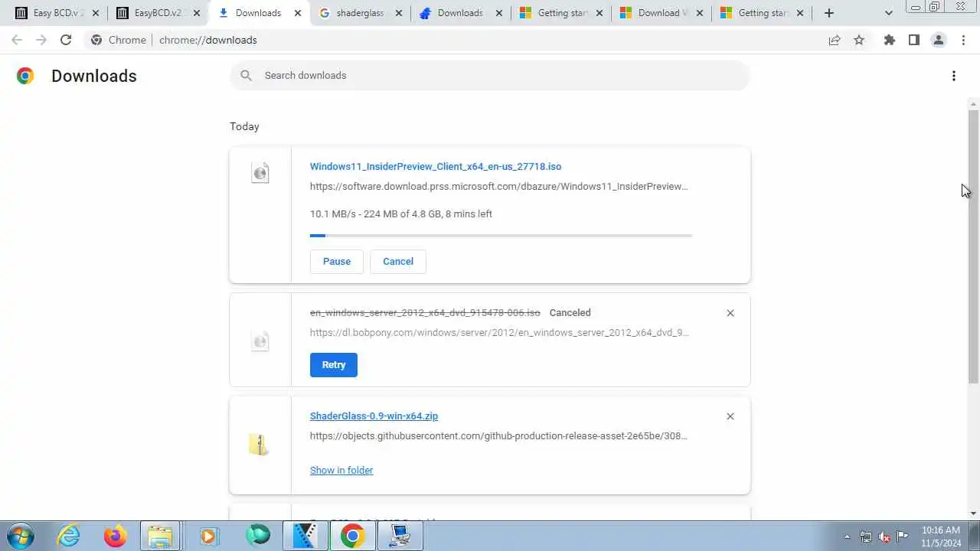Open the Chrome profile avatar
980x551 pixels.
(939, 40)
